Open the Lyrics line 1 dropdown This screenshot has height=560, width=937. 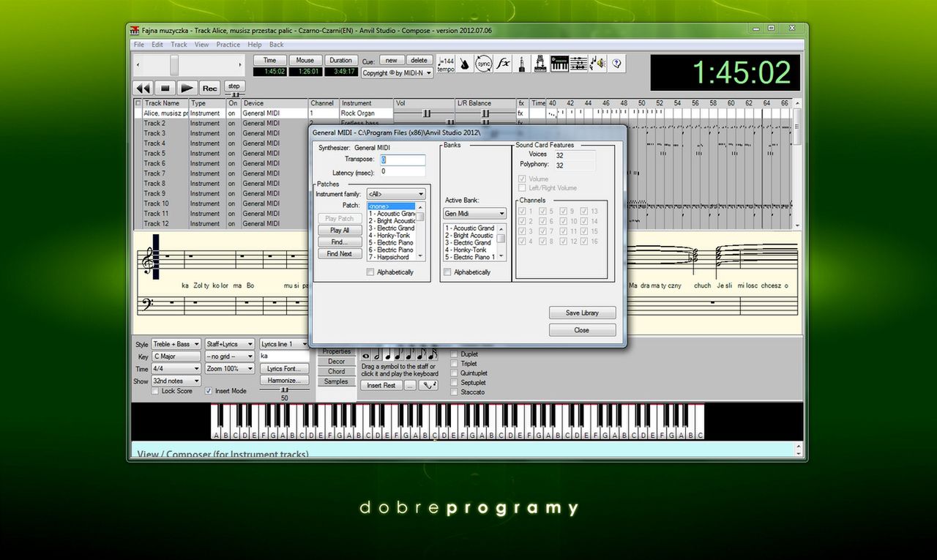pyautogui.click(x=285, y=344)
